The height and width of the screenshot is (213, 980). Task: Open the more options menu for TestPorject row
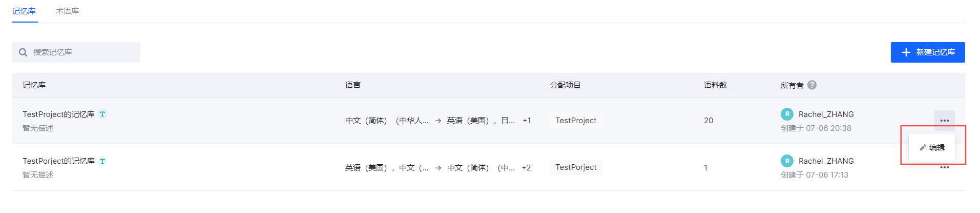pyautogui.click(x=944, y=167)
